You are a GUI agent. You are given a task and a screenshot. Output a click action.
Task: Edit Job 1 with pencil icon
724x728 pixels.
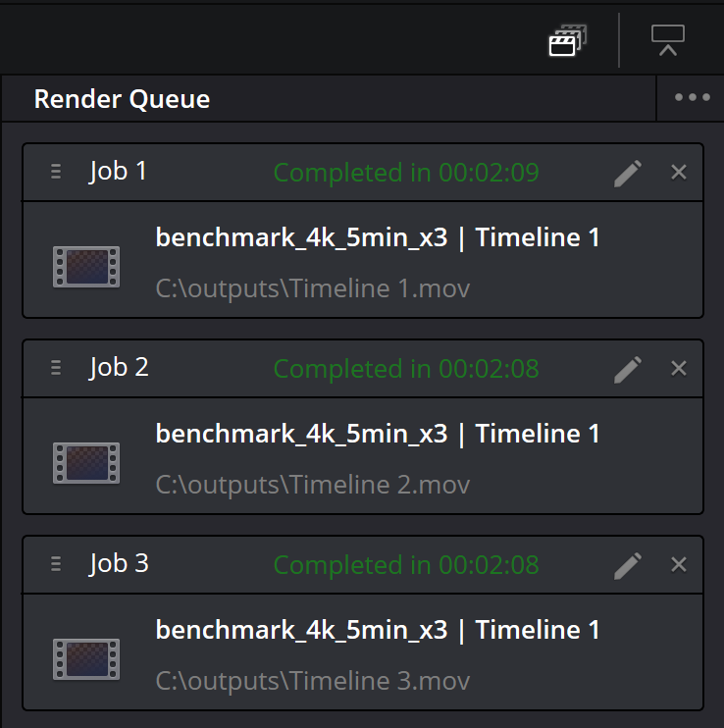click(628, 174)
